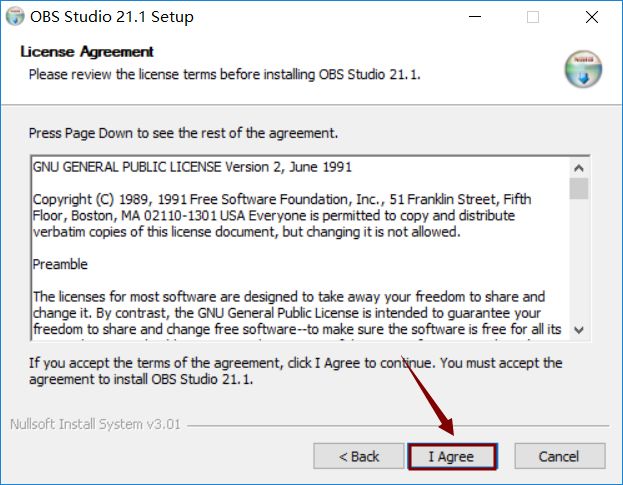The image size is (623, 485).
Task: Click the OBS installer icon in title bar
Action: click(15, 17)
